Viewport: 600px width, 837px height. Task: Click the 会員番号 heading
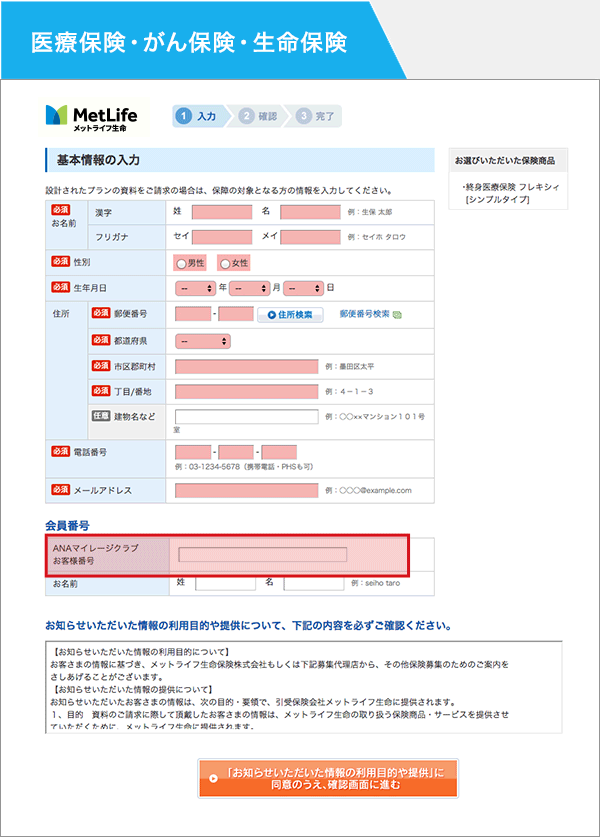point(67,525)
